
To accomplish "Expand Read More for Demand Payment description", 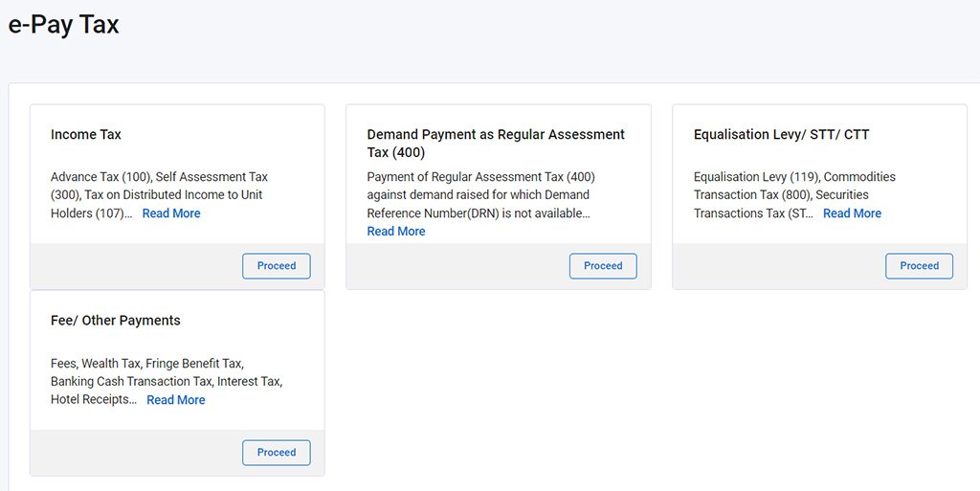I will coord(396,232).
